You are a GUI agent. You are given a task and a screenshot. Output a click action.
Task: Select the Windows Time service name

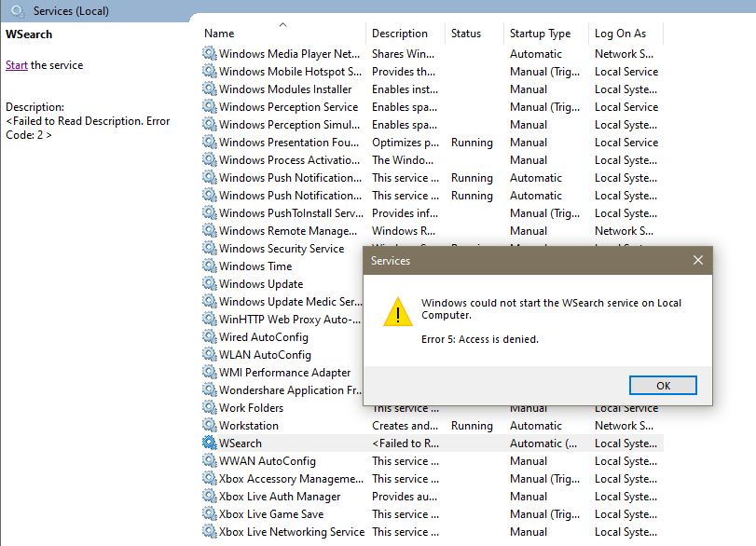[255, 266]
